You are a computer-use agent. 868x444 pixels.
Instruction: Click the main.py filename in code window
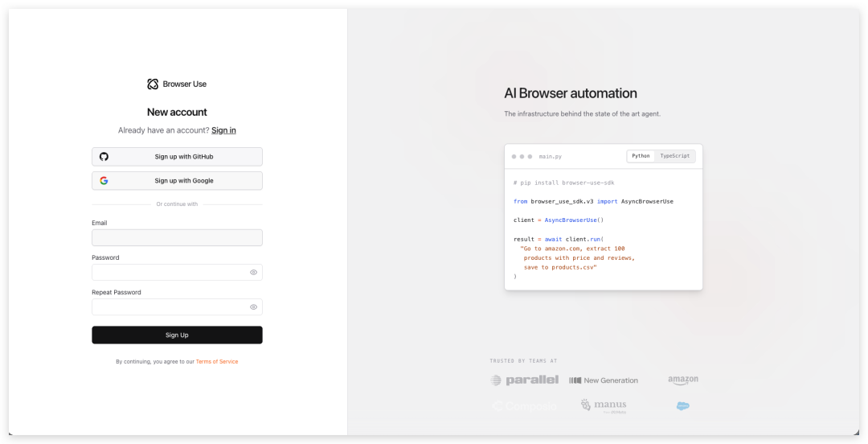pos(551,156)
